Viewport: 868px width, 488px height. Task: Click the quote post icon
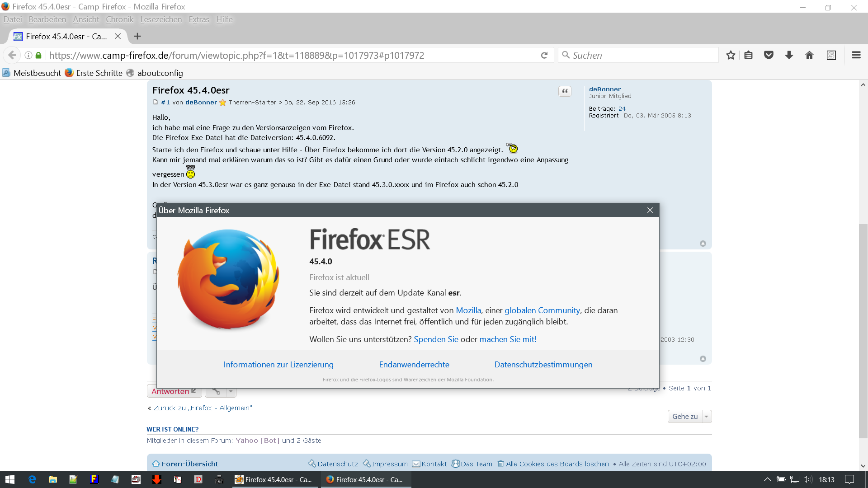coord(565,91)
